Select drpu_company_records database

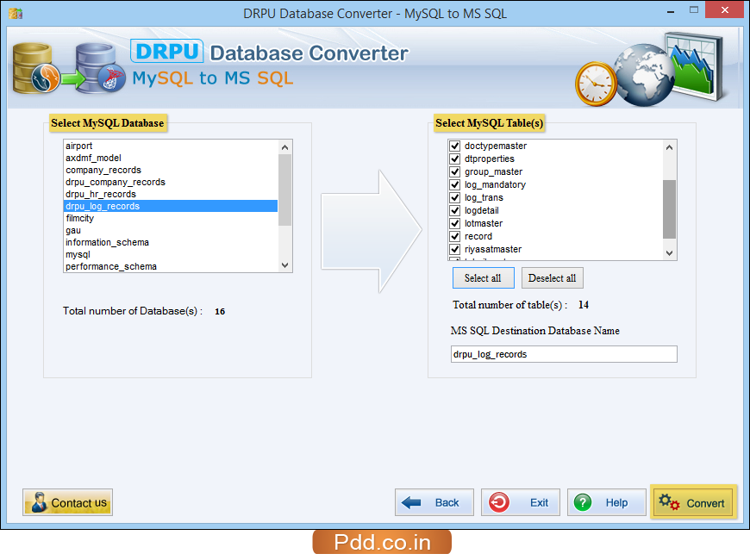tap(171, 182)
